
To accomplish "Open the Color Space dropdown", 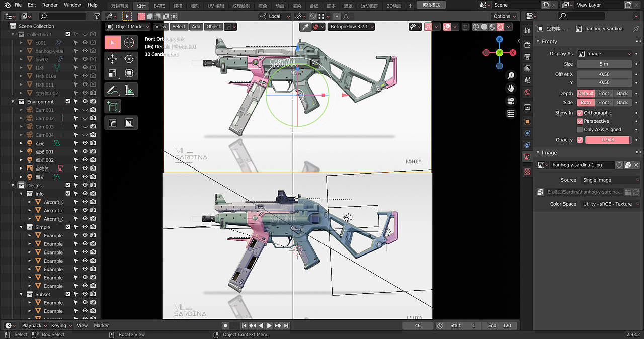I will pos(610,204).
